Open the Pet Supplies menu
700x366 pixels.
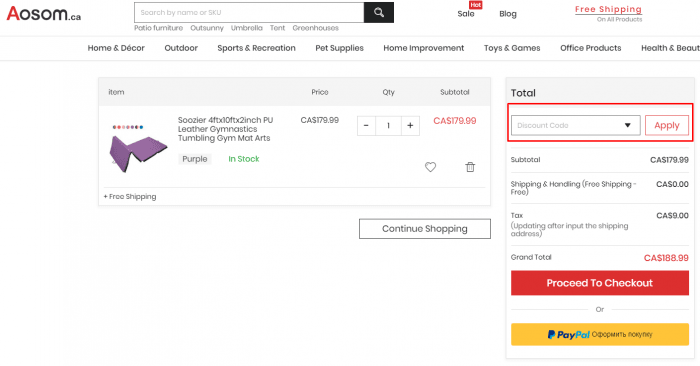click(x=339, y=48)
